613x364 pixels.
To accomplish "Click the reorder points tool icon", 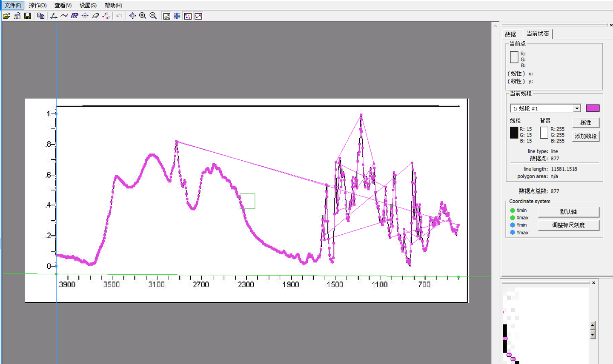I will pyautogui.click(x=106, y=16).
